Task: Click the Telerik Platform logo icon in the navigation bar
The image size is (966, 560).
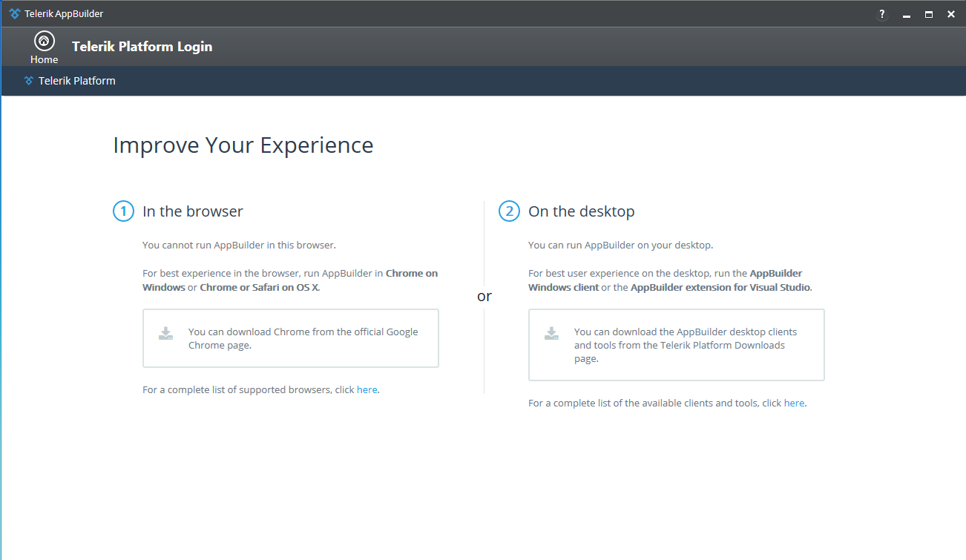Action: click(29, 81)
